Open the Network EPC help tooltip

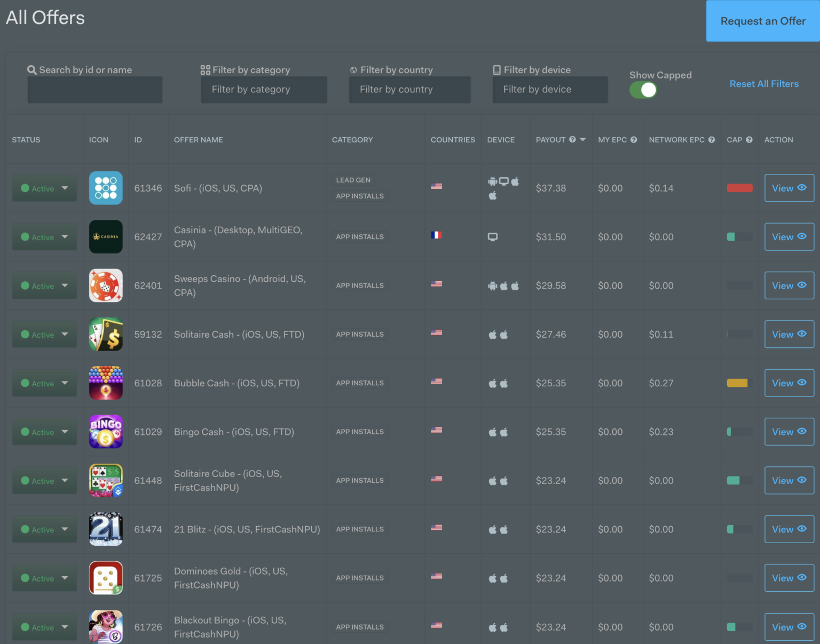tap(712, 139)
